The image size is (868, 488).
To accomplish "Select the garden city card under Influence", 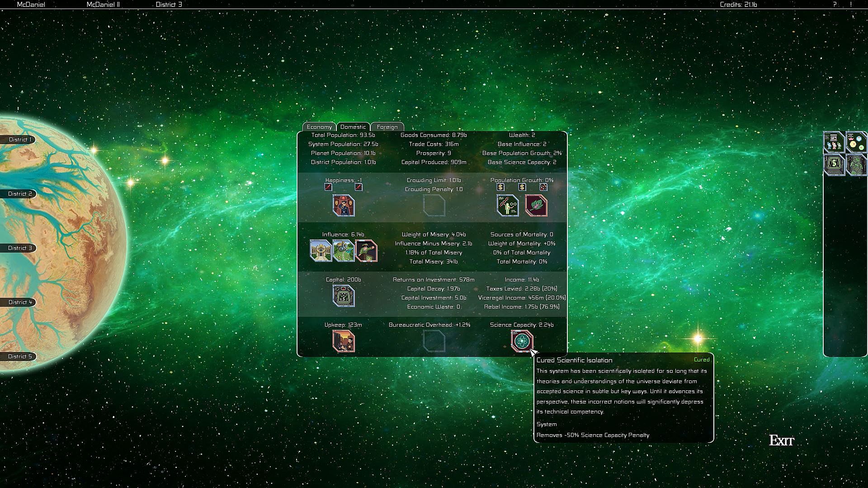I will click(344, 251).
